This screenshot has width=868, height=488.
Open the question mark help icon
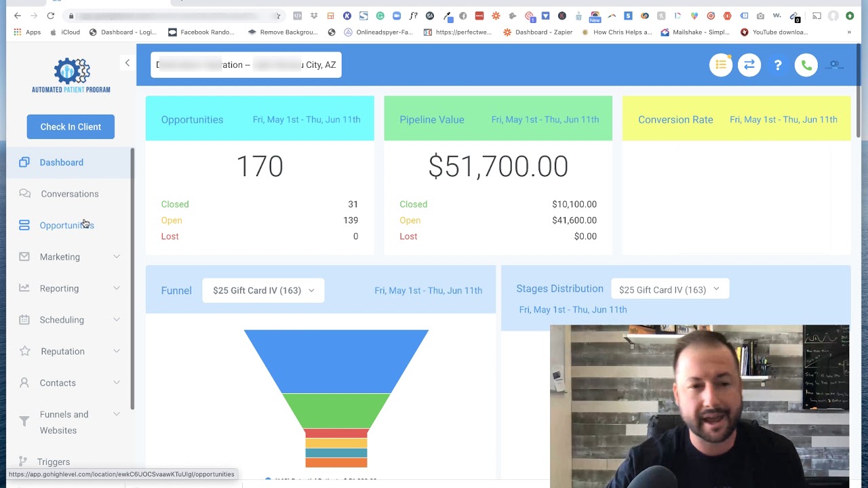[x=778, y=65]
